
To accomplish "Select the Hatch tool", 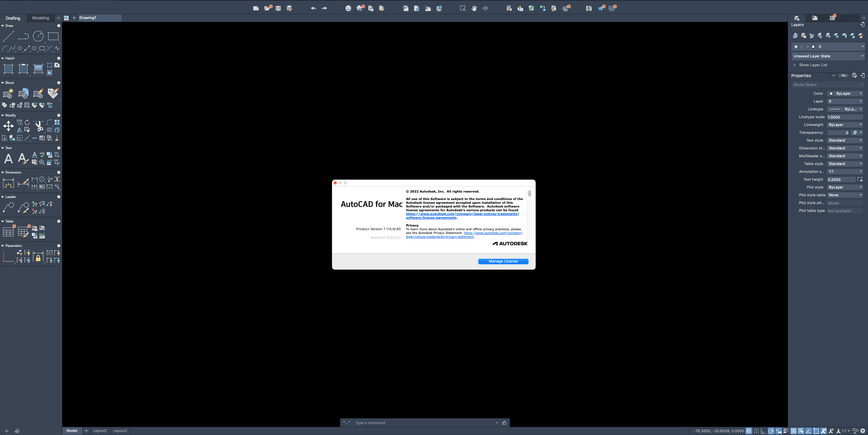I will coord(8,69).
